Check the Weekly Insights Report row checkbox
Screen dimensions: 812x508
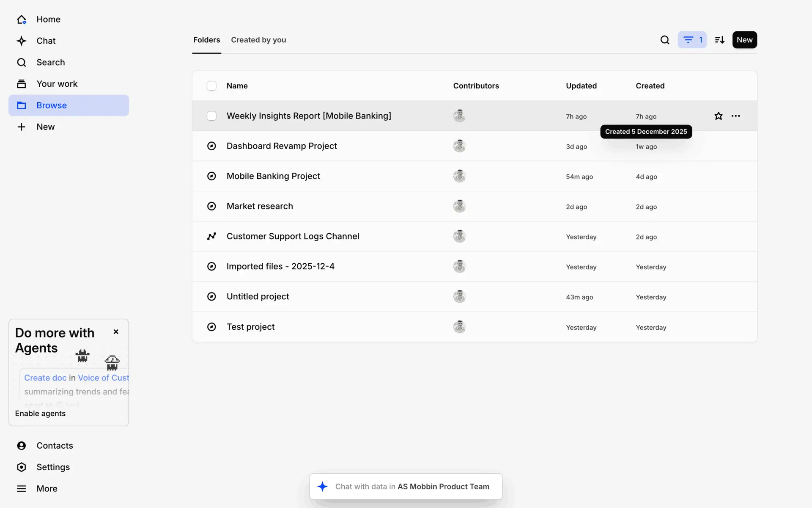click(211, 116)
